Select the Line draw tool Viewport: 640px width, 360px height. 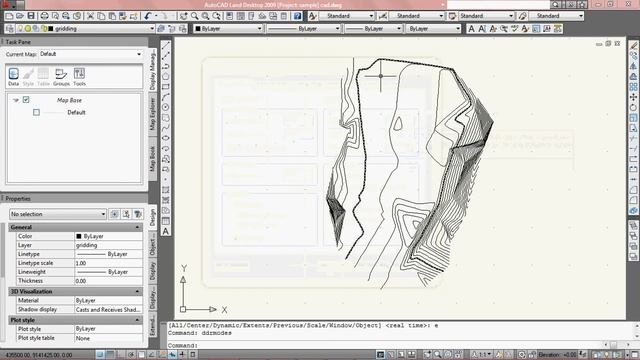pos(166,45)
